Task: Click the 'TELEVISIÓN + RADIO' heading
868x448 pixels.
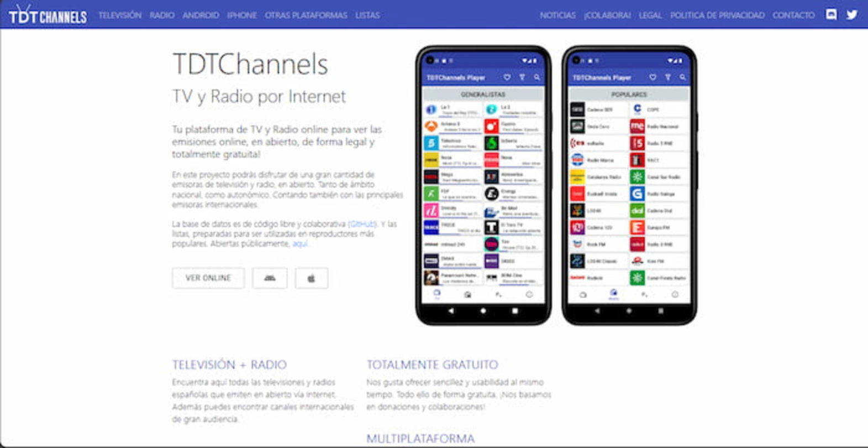Action: click(229, 364)
